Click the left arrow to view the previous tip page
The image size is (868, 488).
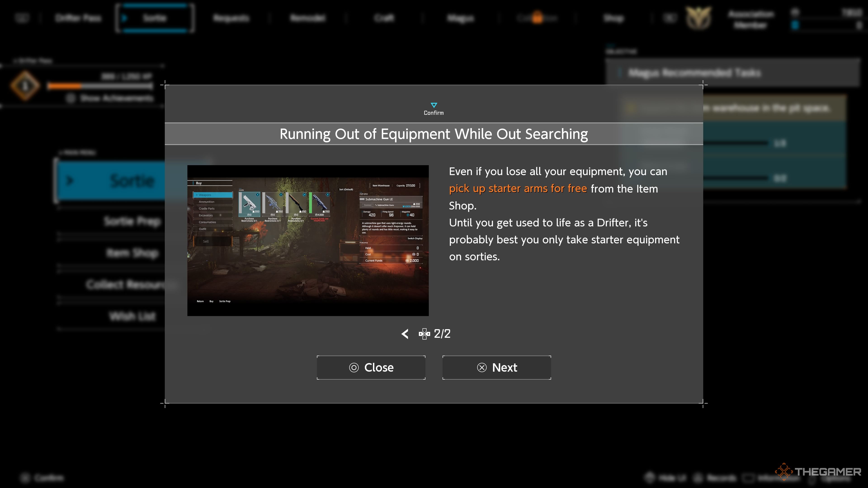pyautogui.click(x=405, y=334)
